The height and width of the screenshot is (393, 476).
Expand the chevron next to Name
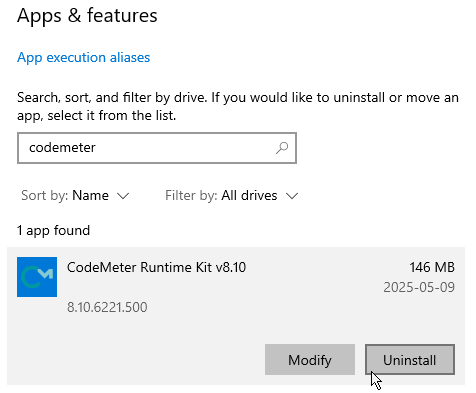pyautogui.click(x=123, y=196)
